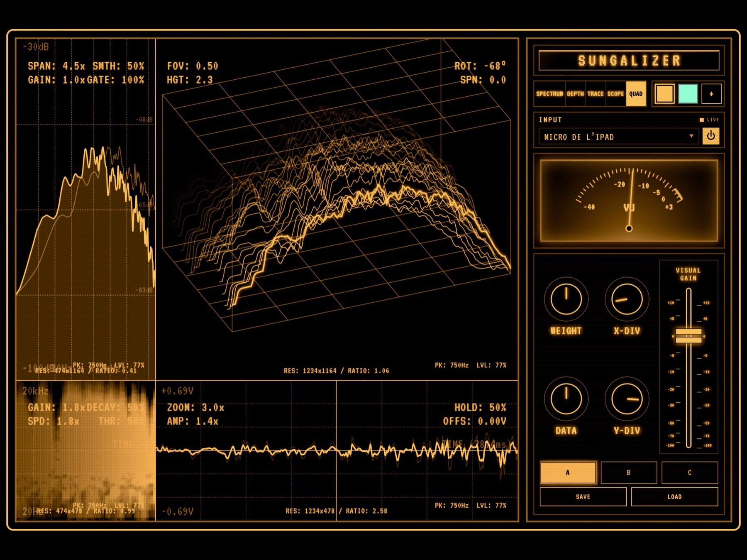Click the RES: 1234x478 / RATIO: 2.58 readout
747x560 pixels.
(x=337, y=511)
